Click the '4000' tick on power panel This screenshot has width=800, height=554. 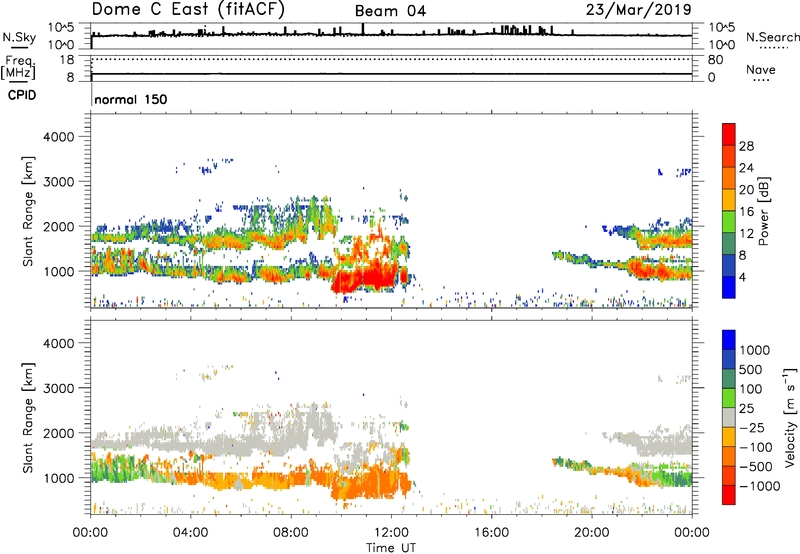(59, 137)
